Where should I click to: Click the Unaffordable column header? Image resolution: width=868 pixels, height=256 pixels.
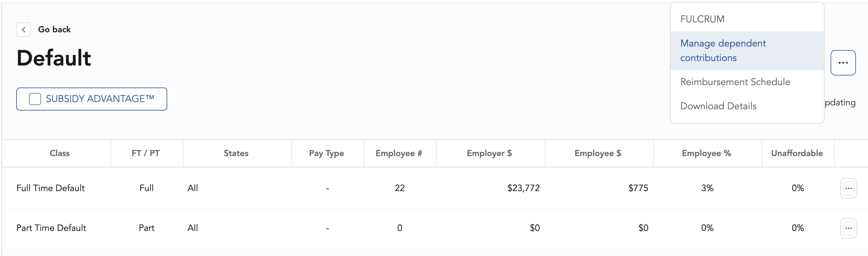pyautogui.click(x=796, y=153)
